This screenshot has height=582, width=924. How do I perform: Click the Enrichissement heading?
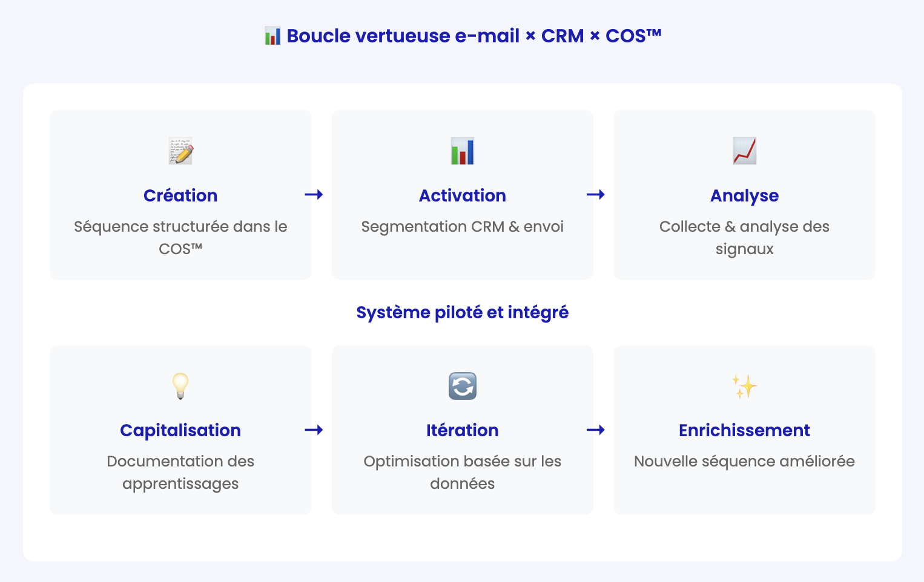point(744,430)
